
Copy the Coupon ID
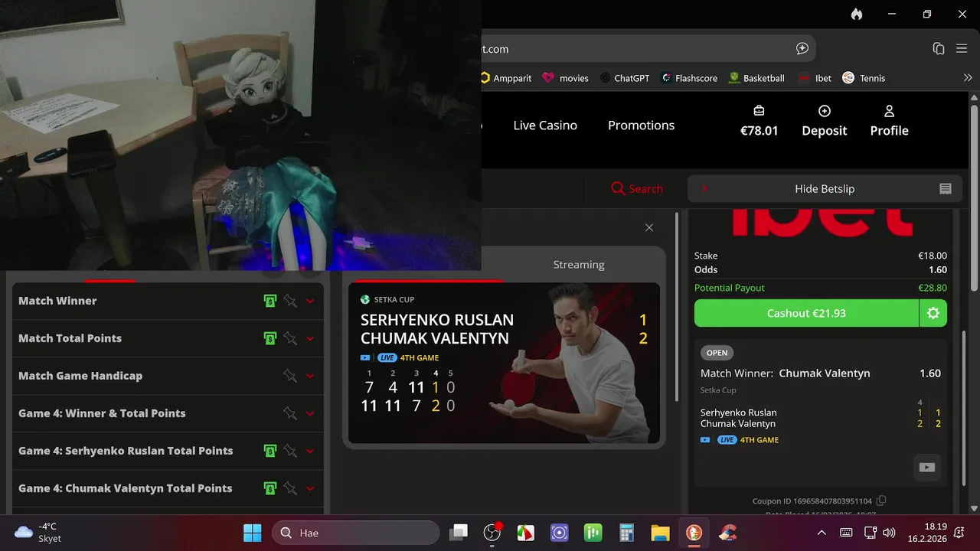tap(881, 500)
